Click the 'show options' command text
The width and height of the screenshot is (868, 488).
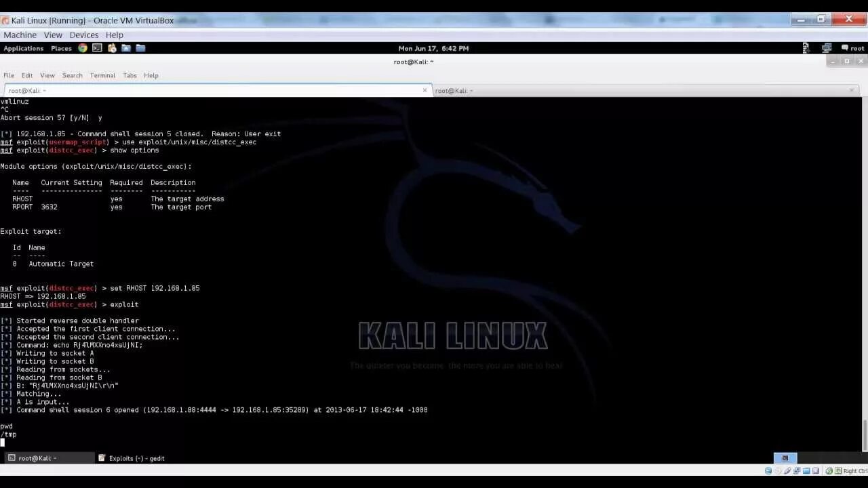[x=134, y=150]
